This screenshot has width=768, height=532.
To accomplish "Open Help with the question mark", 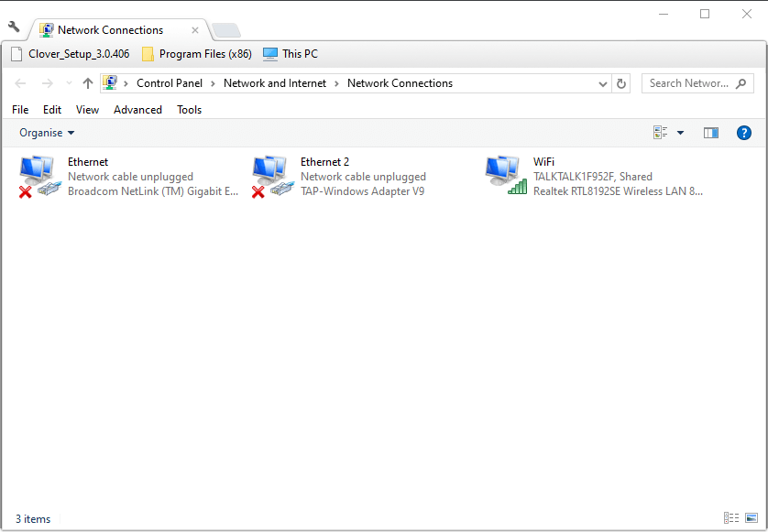I will click(x=743, y=133).
